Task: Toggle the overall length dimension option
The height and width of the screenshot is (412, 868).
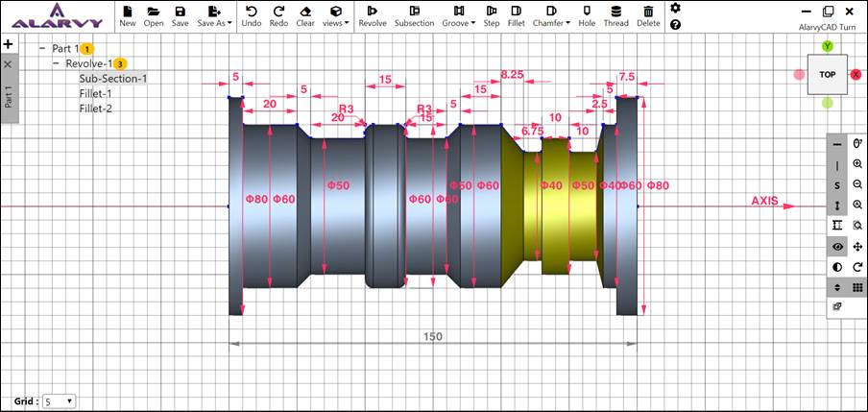Action: pyautogui.click(x=837, y=226)
